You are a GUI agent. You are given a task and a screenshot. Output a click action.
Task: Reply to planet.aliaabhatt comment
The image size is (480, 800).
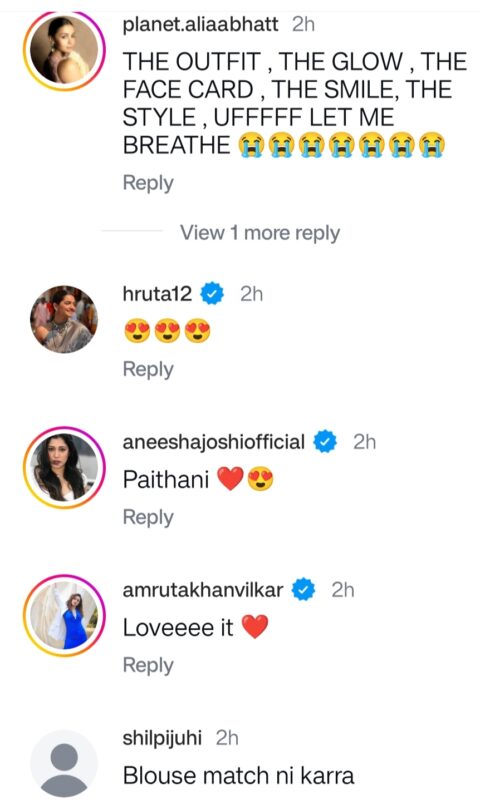[x=148, y=183]
